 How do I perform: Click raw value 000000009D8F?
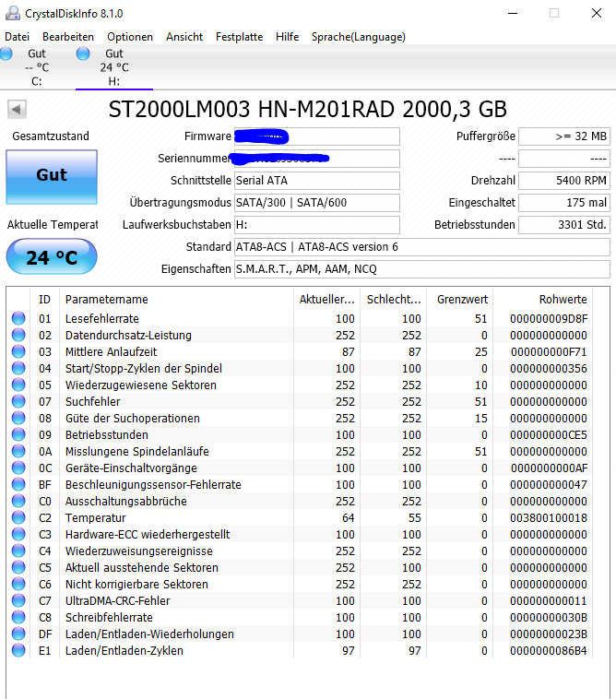coord(549,319)
